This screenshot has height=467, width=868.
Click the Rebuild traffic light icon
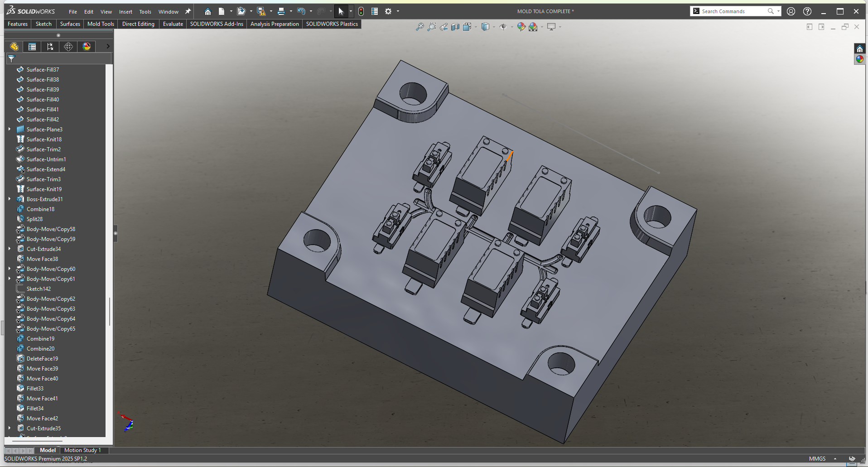click(x=361, y=11)
